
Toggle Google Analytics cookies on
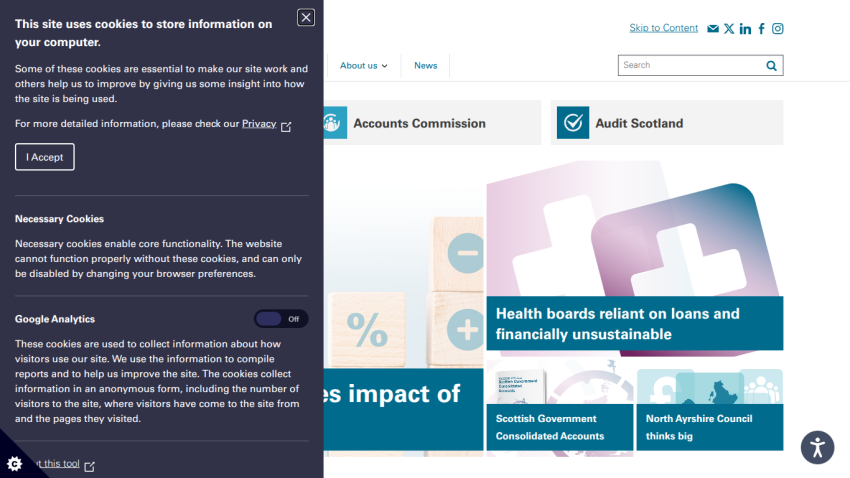281,319
